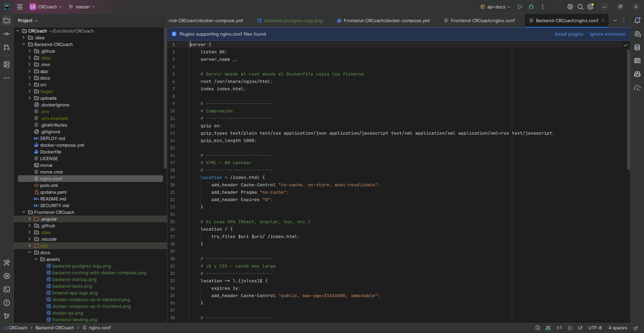The height and width of the screenshot is (333, 644).
Task: Expand the Backend .mvn folder
Action: (x=30, y=64)
